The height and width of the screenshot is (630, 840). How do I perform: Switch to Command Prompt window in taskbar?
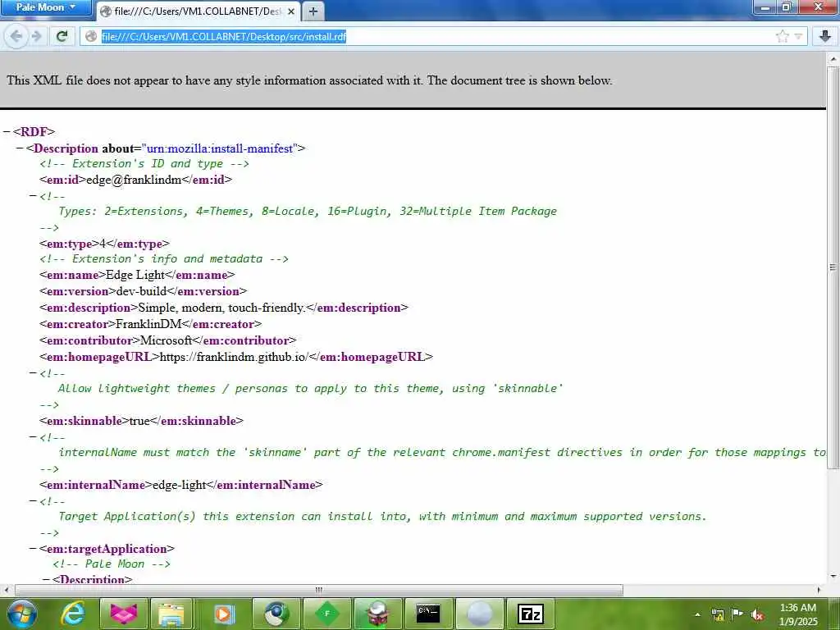428,614
